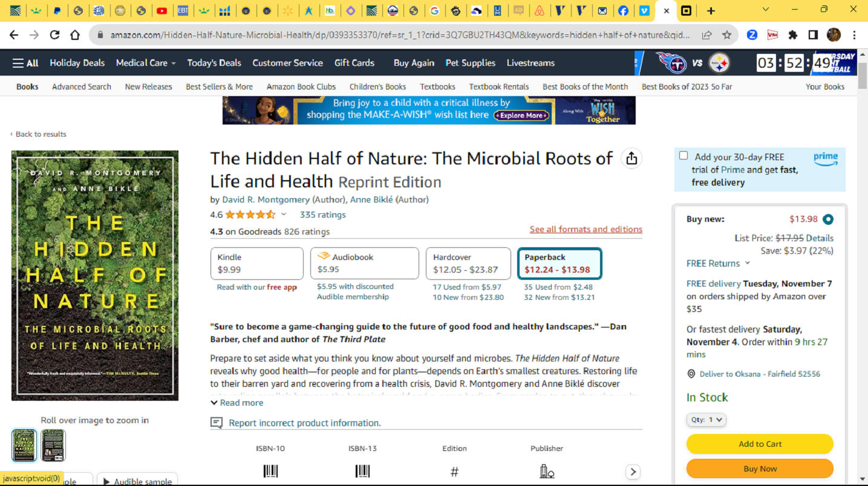The height and width of the screenshot is (486, 868).
Task: Click the main book cover image
Action: [95, 276]
